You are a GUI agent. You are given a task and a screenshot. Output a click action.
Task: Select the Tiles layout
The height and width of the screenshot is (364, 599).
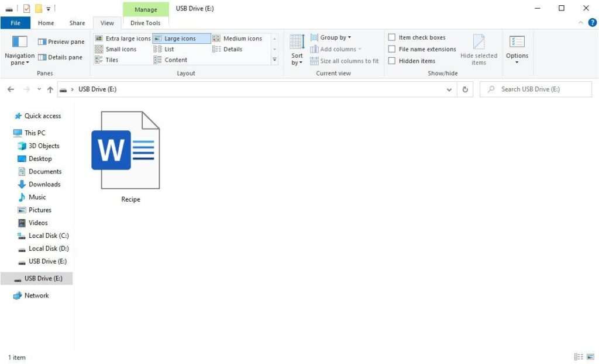[x=106, y=60]
